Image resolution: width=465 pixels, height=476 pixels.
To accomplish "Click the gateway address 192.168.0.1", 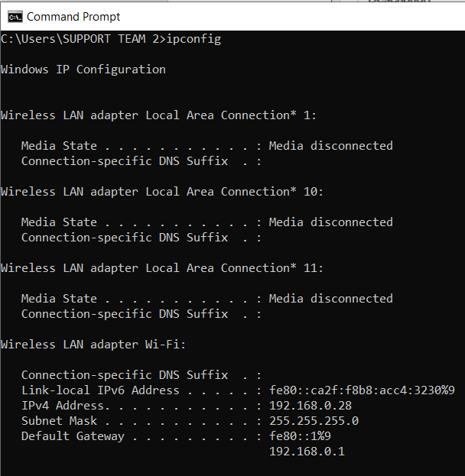I will tap(307, 451).
